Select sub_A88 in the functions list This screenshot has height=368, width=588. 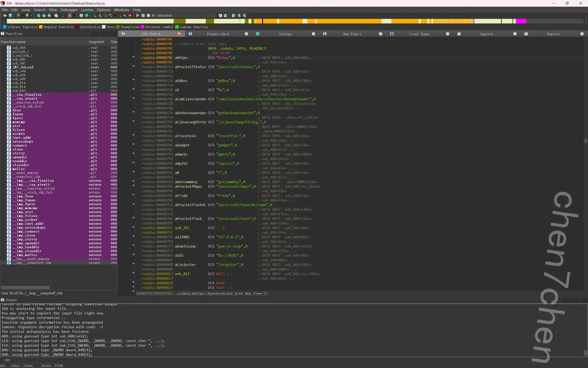19,79
